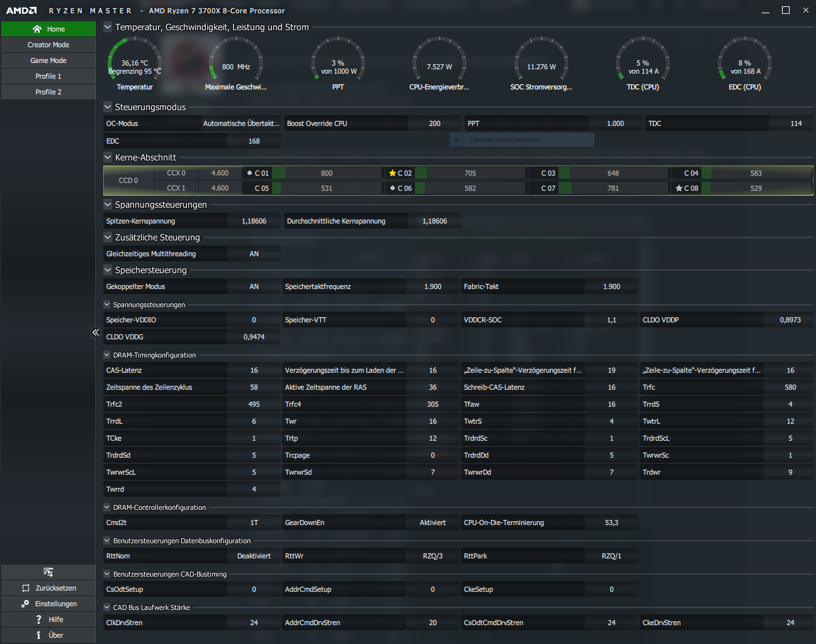816x644 pixels.
Task: Collapse the Kerne-Abschnitt section
Action: (x=108, y=157)
